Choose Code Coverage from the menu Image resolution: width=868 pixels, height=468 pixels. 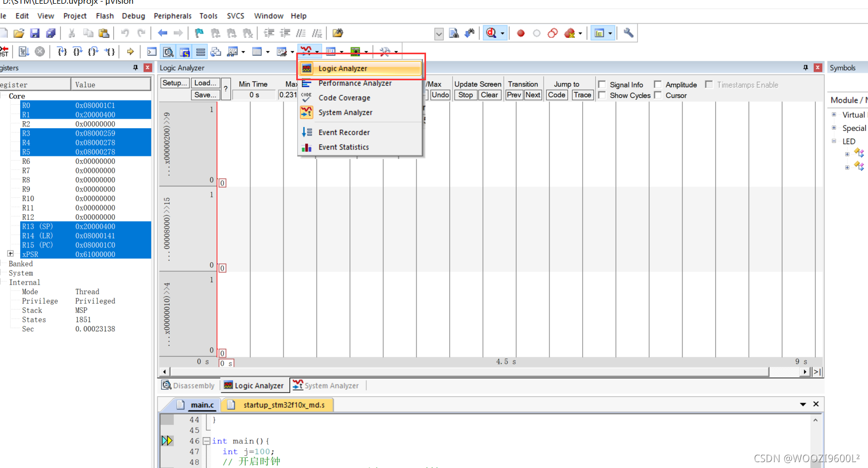361,98
